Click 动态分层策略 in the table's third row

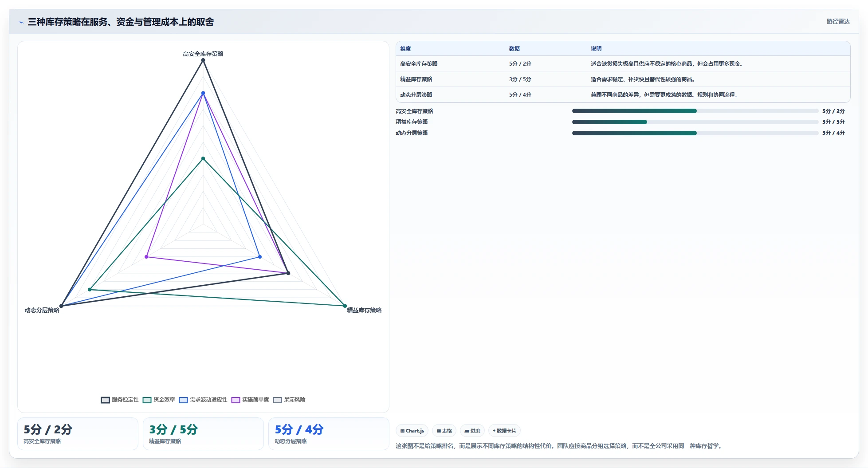click(416, 95)
